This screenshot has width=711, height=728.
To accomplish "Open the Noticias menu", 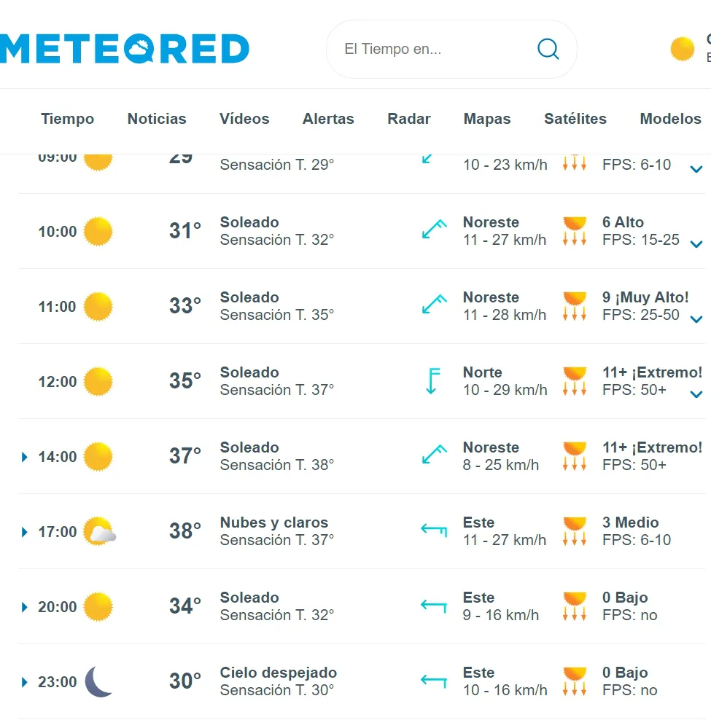I will (157, 119).
